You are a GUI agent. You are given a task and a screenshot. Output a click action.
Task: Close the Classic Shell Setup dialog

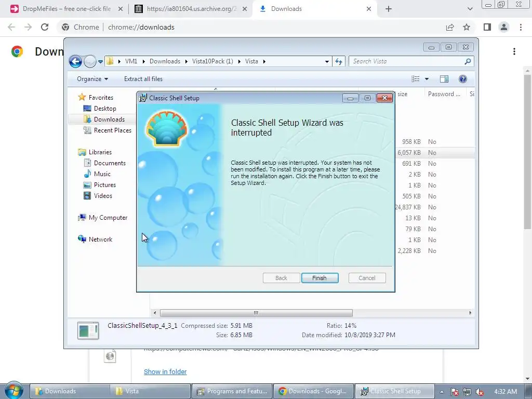pos(384,98)
